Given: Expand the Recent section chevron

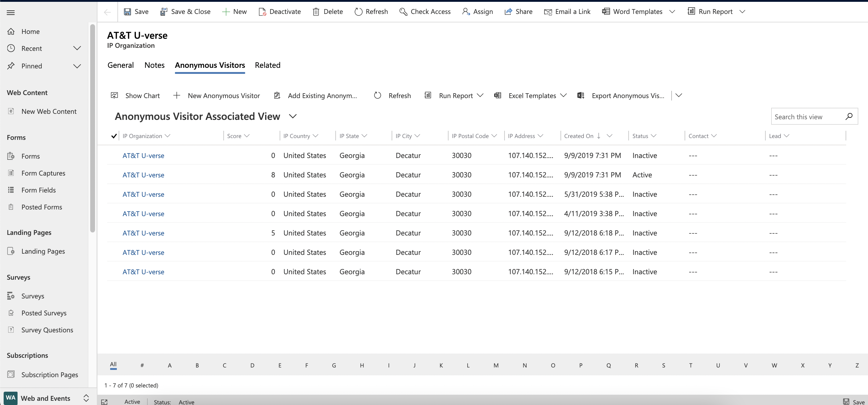Looking at the screenshot, I should click(x=77, y=48).
